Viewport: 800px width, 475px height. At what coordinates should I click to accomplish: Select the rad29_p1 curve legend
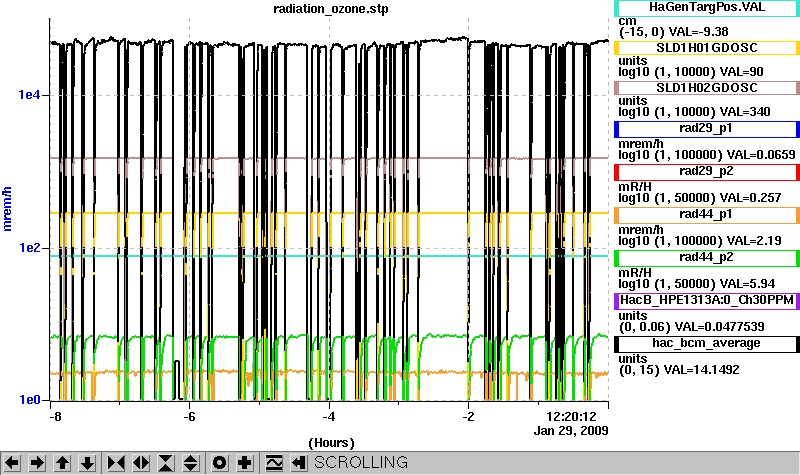click(707, 129)
